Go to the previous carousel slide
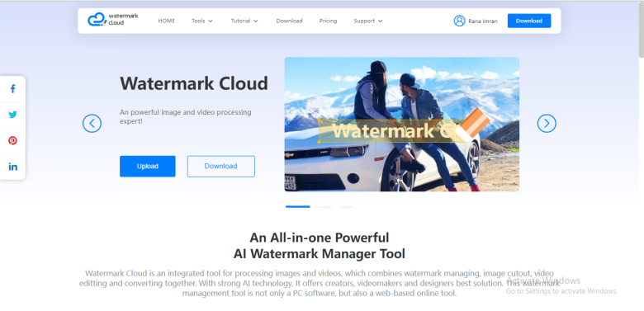 point(92,123)
